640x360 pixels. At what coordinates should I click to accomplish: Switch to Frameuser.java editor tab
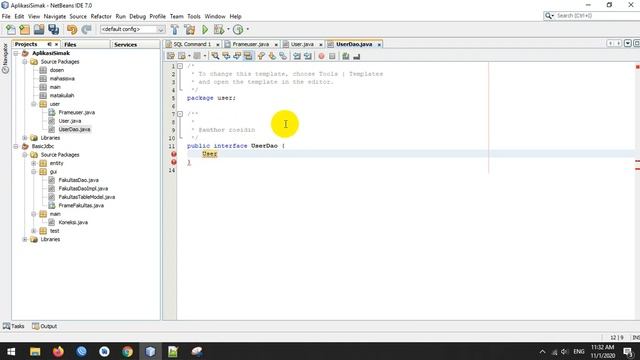[x=250, y=44]
